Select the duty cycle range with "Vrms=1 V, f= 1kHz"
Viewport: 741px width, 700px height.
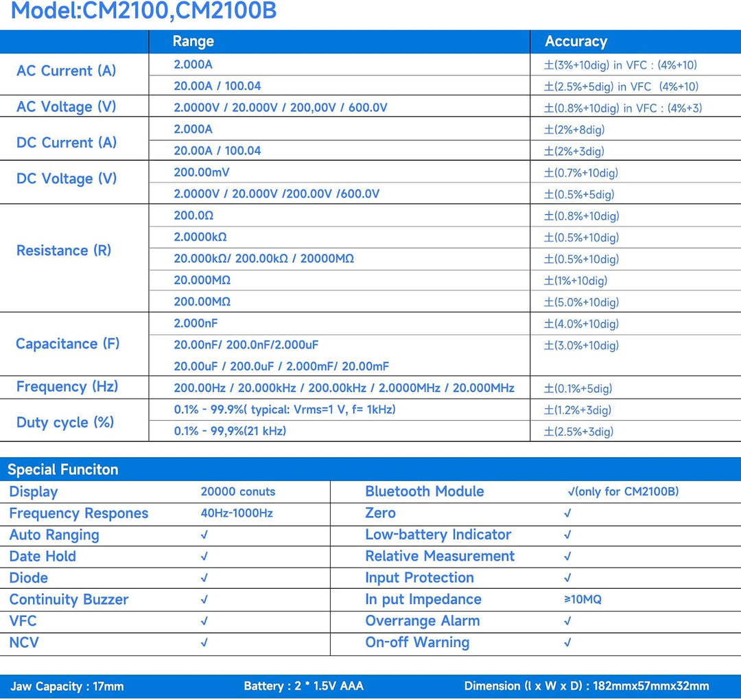pos(285,409)
